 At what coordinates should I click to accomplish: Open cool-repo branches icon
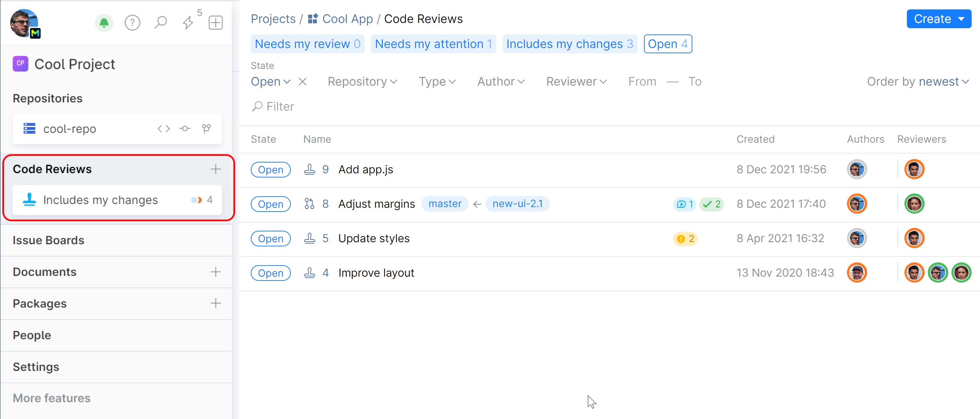[x=207, y=129]
